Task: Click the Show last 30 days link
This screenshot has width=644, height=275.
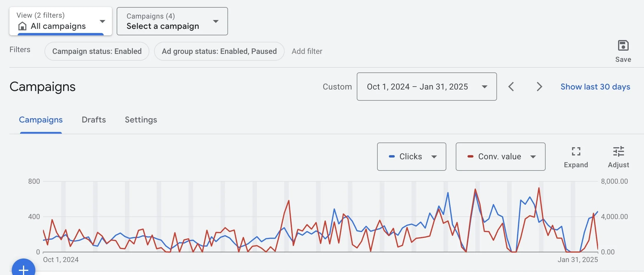Action: pos(595,87)
